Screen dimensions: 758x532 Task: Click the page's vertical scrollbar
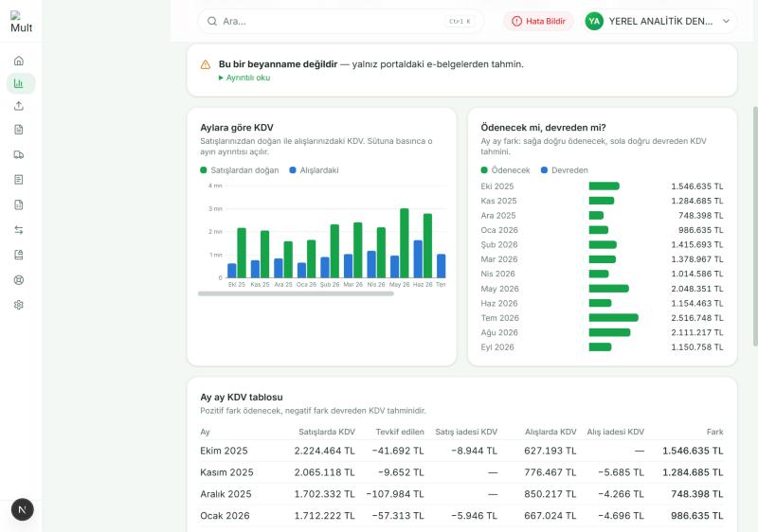755,226
